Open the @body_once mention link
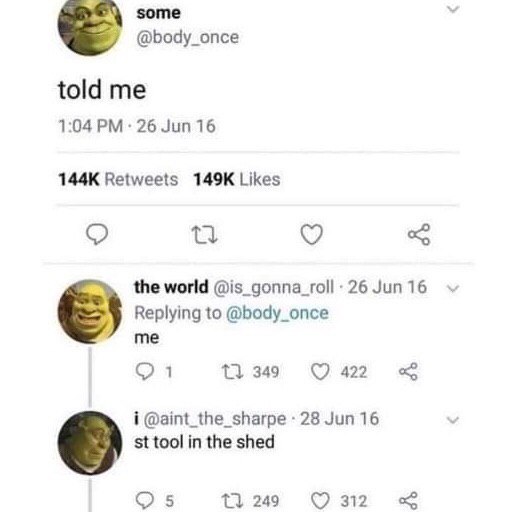Image resolution: width=511 pixels, height=512 pixels. tap(277, 313)
